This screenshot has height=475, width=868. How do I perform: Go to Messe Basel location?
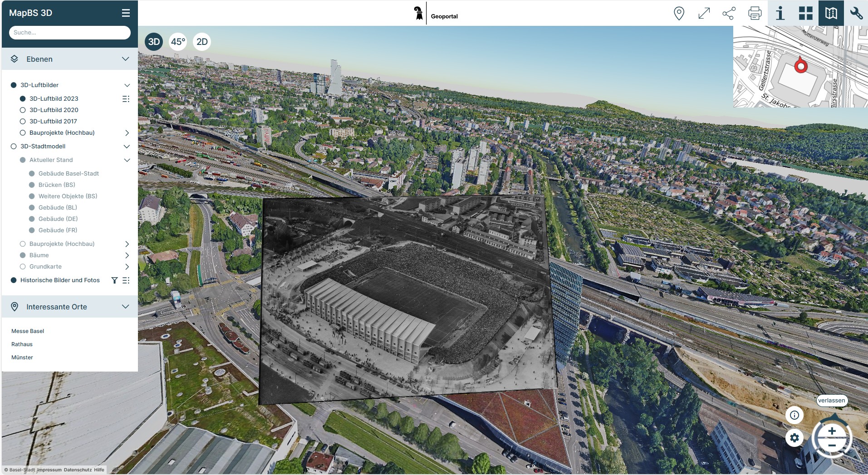(28, 331)
